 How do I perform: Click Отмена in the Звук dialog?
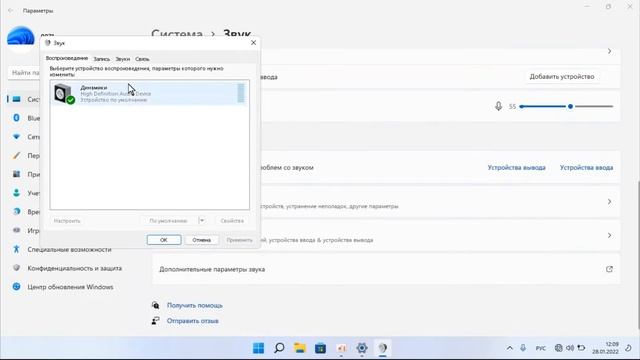[201, 240]
